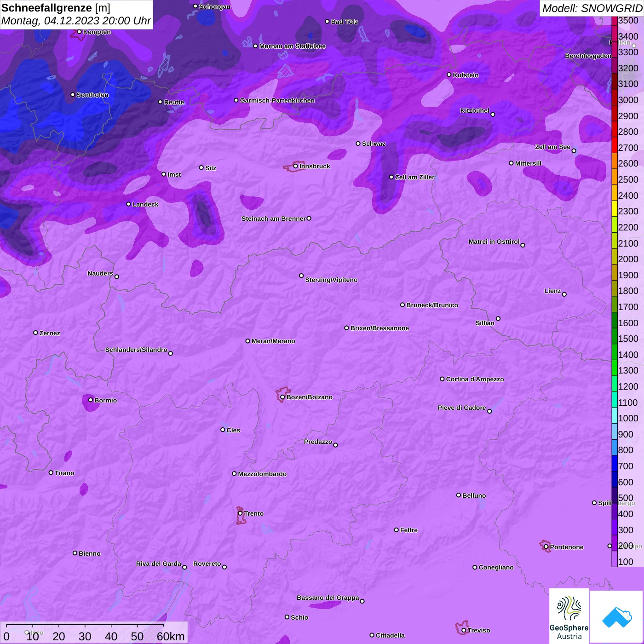Click the 'Pieve di Cadore' label

tap(462, 408)
